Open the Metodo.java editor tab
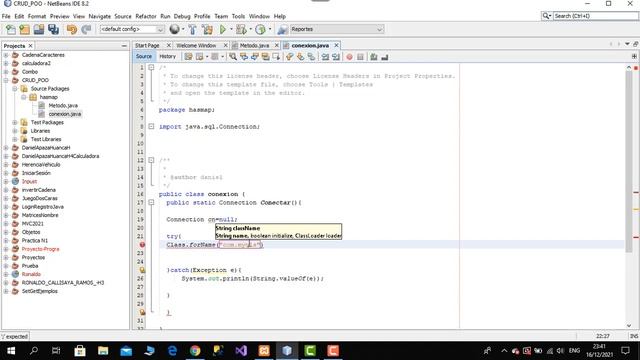The width and height of the screenshot is (640, 360). [x=254, y=46]
